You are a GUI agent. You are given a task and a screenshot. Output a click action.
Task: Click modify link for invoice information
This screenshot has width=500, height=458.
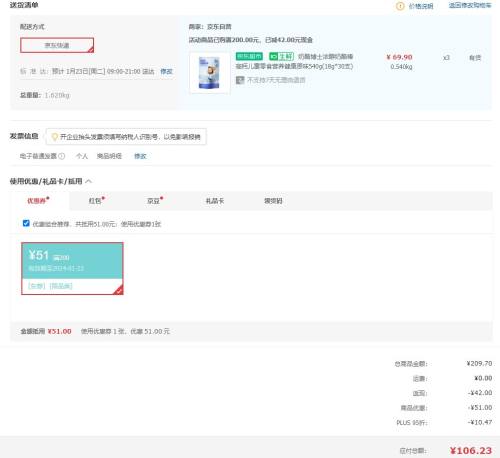pyautogui.click(x=140, y=156)
